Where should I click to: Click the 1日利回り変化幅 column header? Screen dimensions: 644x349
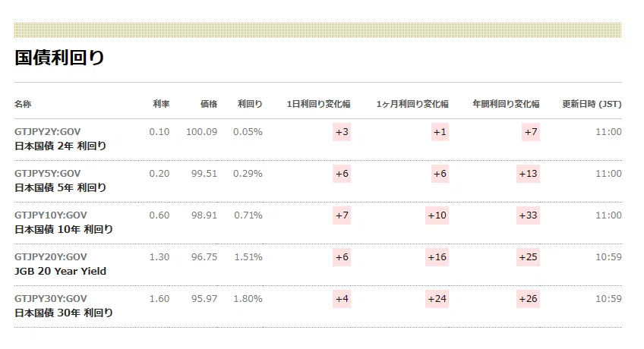click(x=319, y=104)
